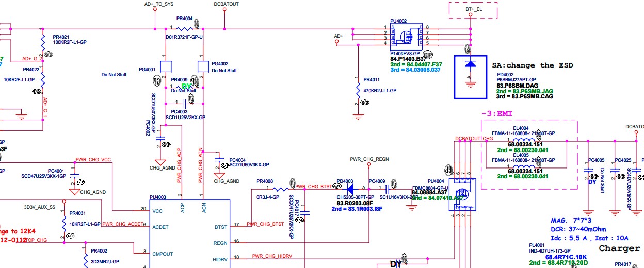644x268 pixels.
Task: Click the PR4021 resistor symbol
Action: point(43,42)
